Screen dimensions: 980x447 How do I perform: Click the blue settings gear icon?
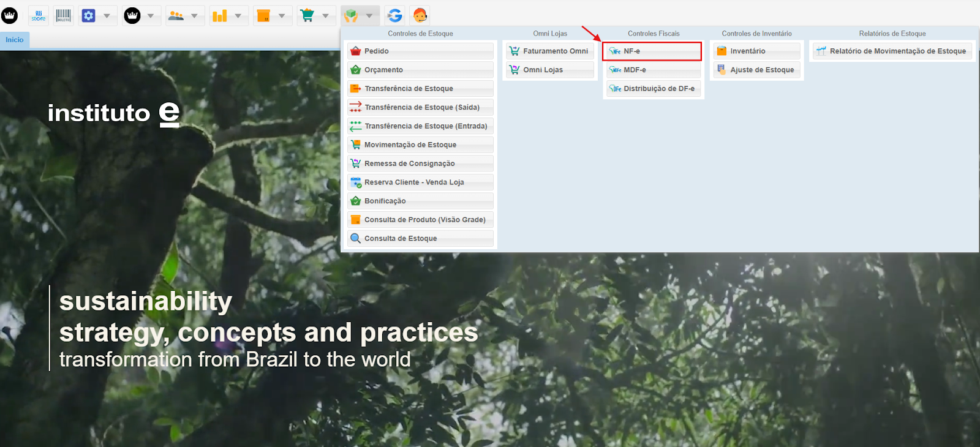(x=89, y=15)
